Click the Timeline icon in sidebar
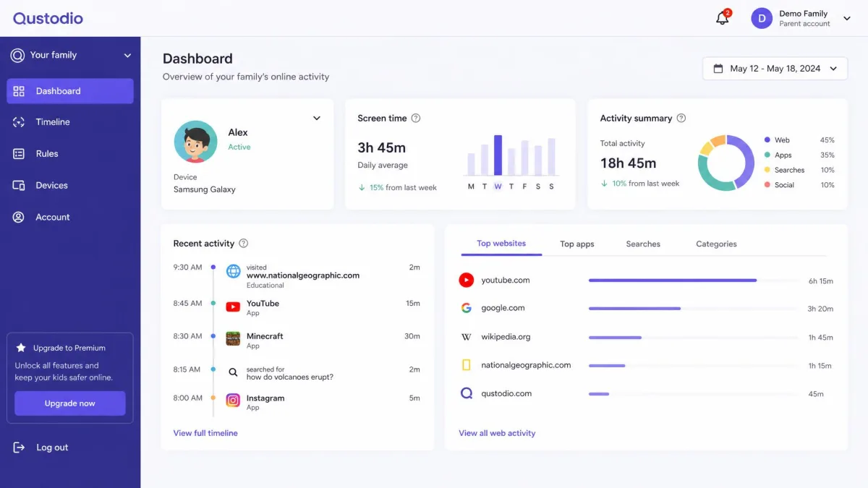This screenshot has height=488, width=868. tap(19, 122)
